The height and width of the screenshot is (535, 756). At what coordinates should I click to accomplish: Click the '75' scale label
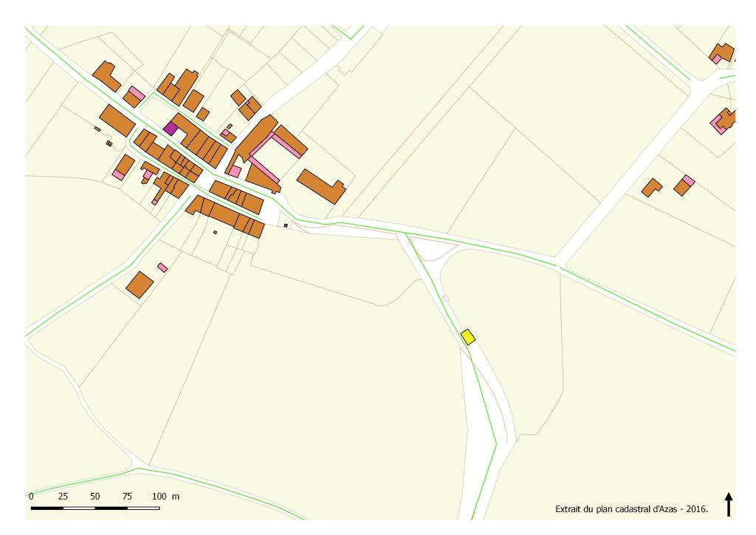tap(127, 497)
